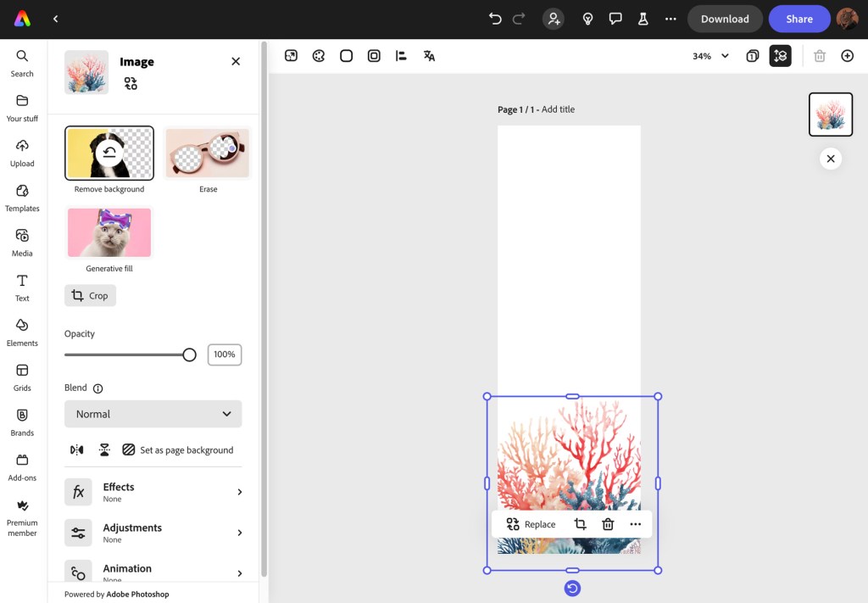Click the Download button
Screen dimensions: 868x603
(x=725, y=19)
